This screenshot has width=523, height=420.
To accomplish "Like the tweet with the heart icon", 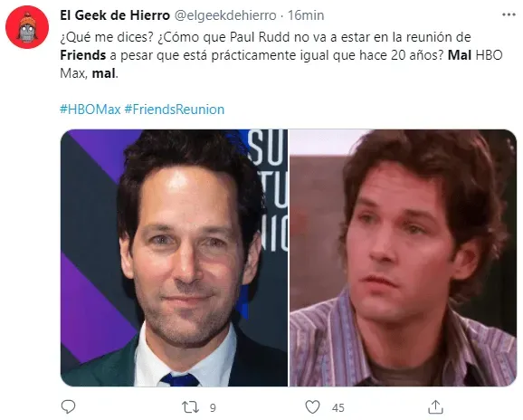I will pyautogui.click(x=312, y=407).
